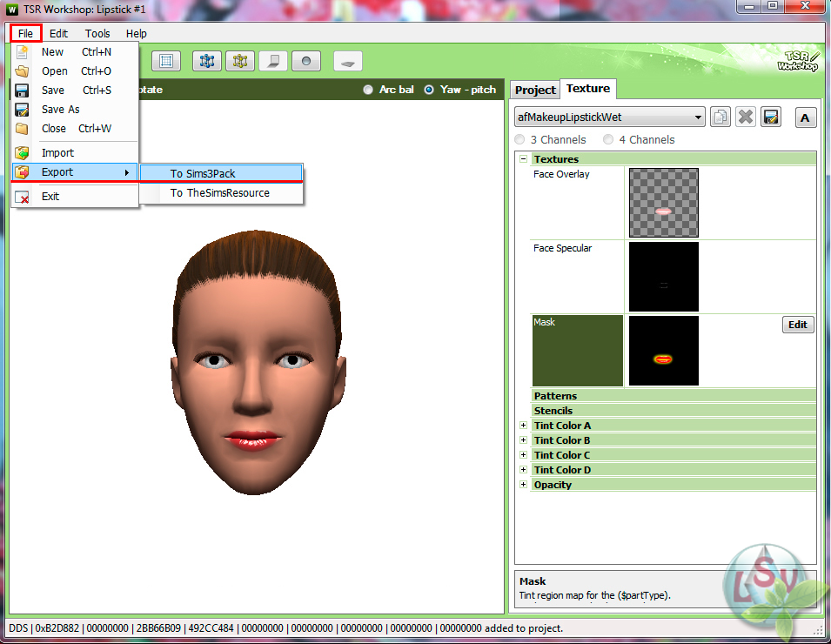Viewport: 831px width, 644px height.
Task: Select the Mask row label
Action: pos(578,351)
